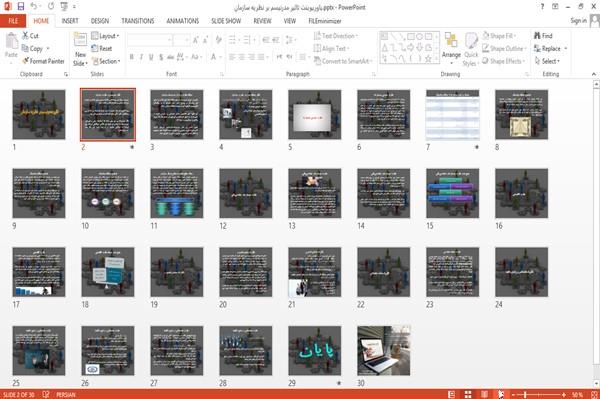Open the TRANSITIONS ribbon tab
The height and width of the screenshot is (399, 600).
(138, 21)
